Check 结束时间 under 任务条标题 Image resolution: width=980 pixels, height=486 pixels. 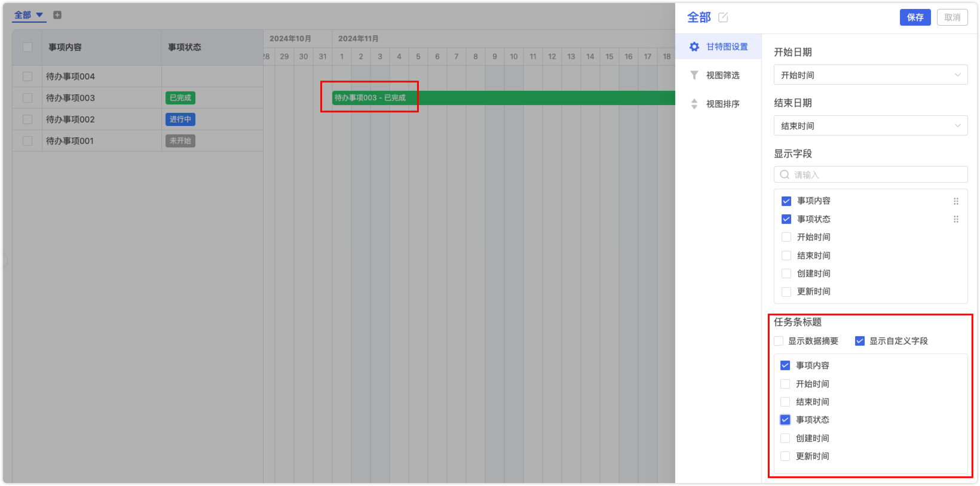pos(785,402)
